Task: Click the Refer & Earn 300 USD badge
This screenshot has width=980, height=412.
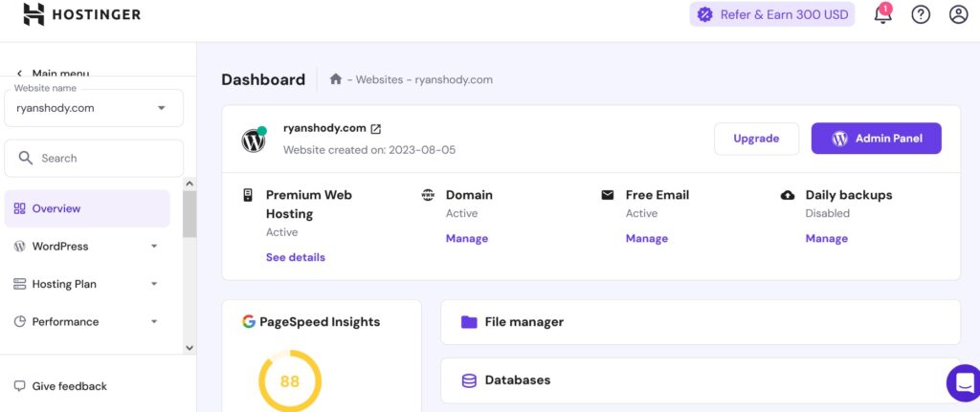Action: click(x=772, y=14)
